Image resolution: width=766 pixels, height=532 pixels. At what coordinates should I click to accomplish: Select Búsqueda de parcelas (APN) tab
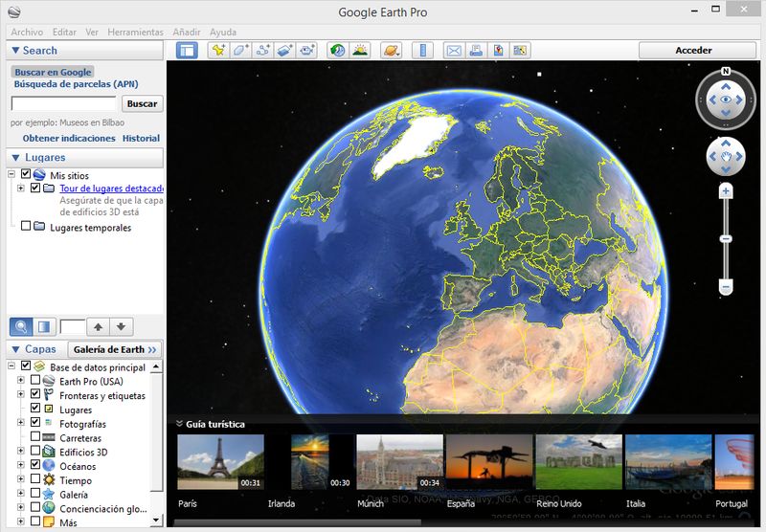(77, 84)
